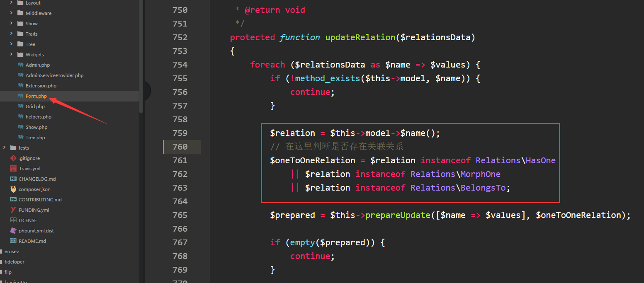The image size is (644, 283).
Task: Open helpers.php in the sidebar
Action: (39, 117)
